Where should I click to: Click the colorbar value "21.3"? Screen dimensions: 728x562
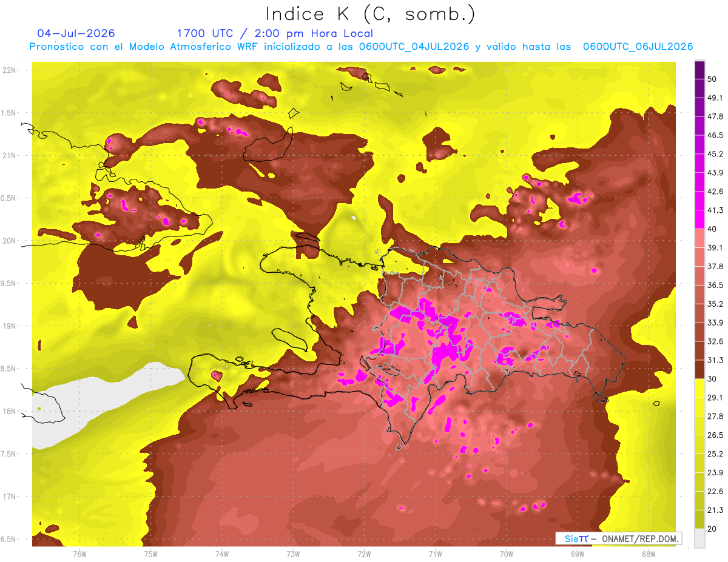coord(715,510)
